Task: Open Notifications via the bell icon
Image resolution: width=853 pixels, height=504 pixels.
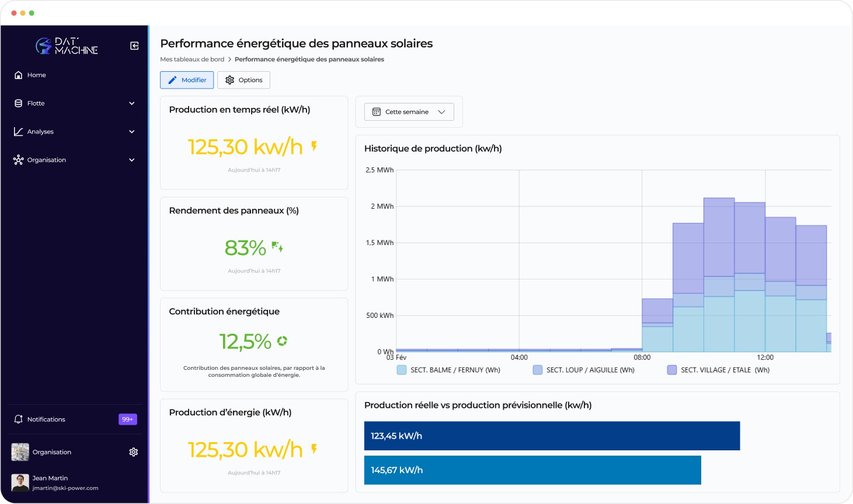Action: tap(18, 419)
